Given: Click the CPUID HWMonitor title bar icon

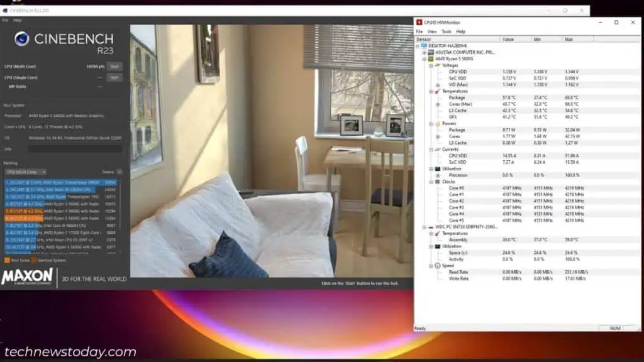Looking at the screenshot, I should tap(419, 22).
